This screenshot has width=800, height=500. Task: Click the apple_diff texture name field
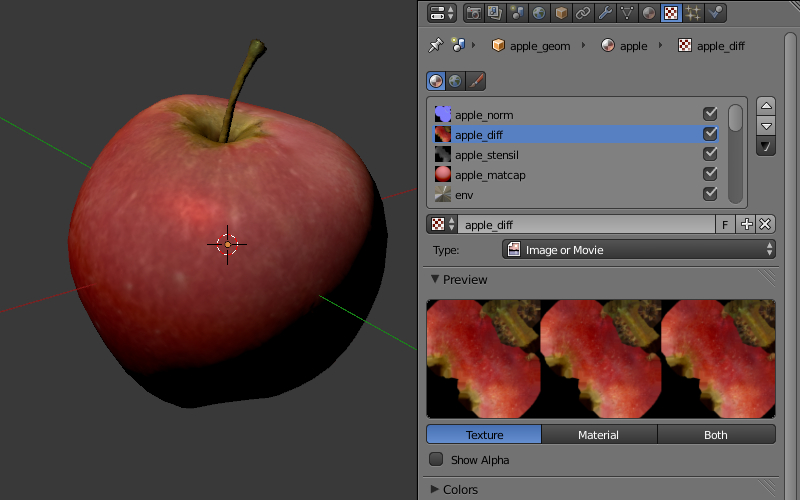(x=586, y=224)
